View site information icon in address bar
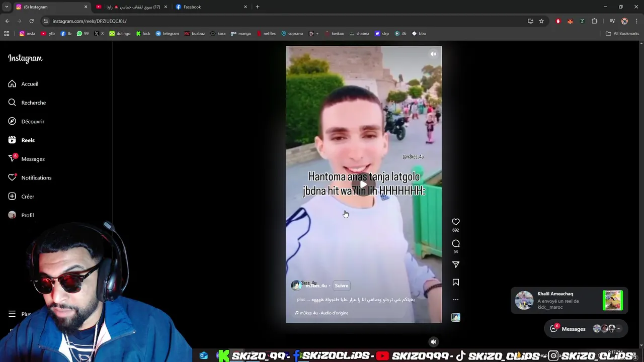Viewport: 644px width, 362px height. [46, 21]
